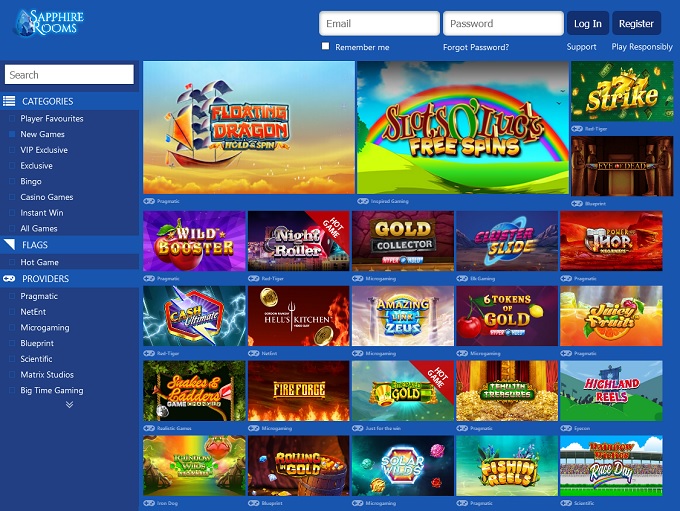Check the Hot Game flag filter
This screenshot has width=680, height=511.
[x=12, y=262]
